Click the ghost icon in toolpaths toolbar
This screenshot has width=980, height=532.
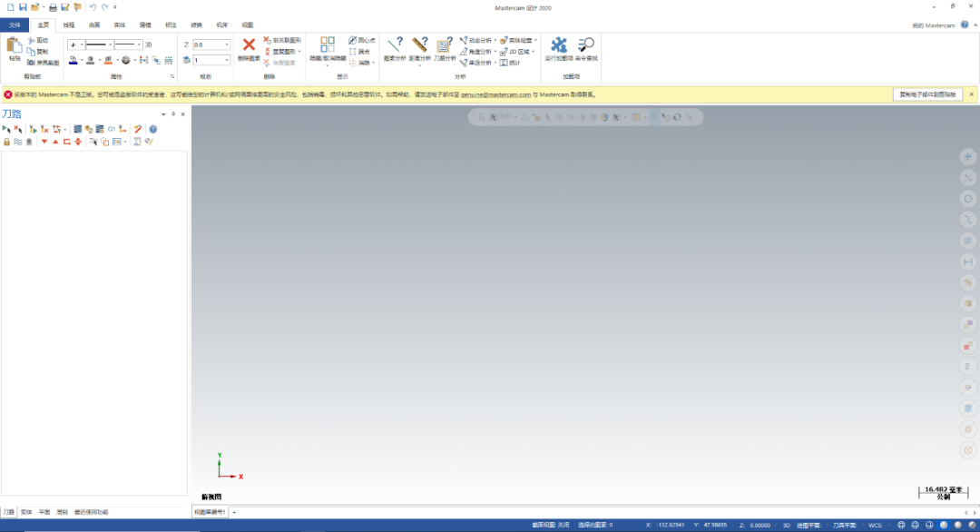point(29,142)
